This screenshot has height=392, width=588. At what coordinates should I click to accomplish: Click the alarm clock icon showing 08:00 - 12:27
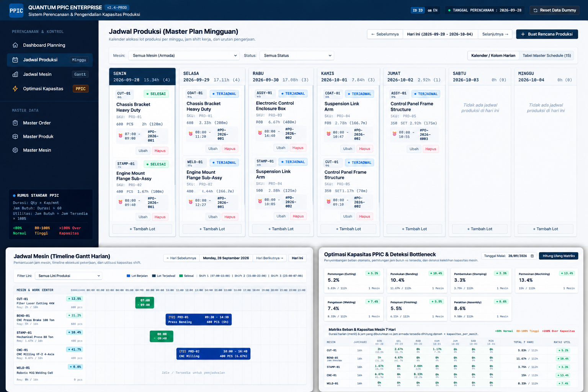tap(191, 202)
